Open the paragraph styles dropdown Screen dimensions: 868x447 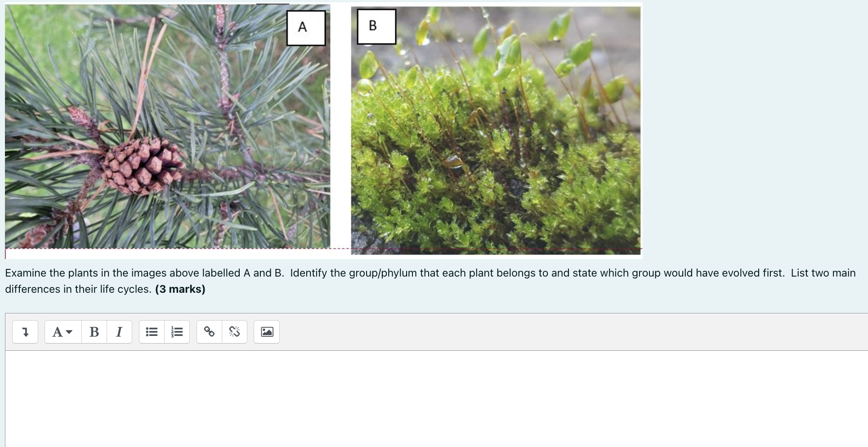pyautogui.click(x=63, y=332)
